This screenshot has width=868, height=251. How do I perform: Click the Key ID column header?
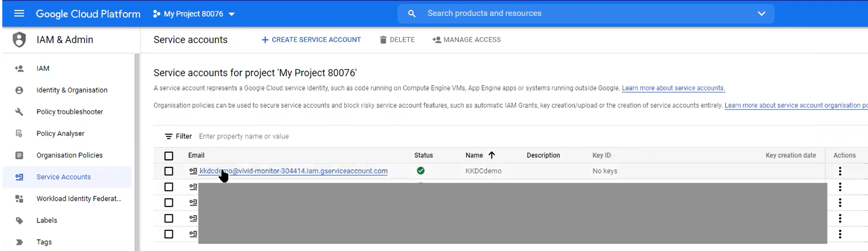tap(602, 155)
